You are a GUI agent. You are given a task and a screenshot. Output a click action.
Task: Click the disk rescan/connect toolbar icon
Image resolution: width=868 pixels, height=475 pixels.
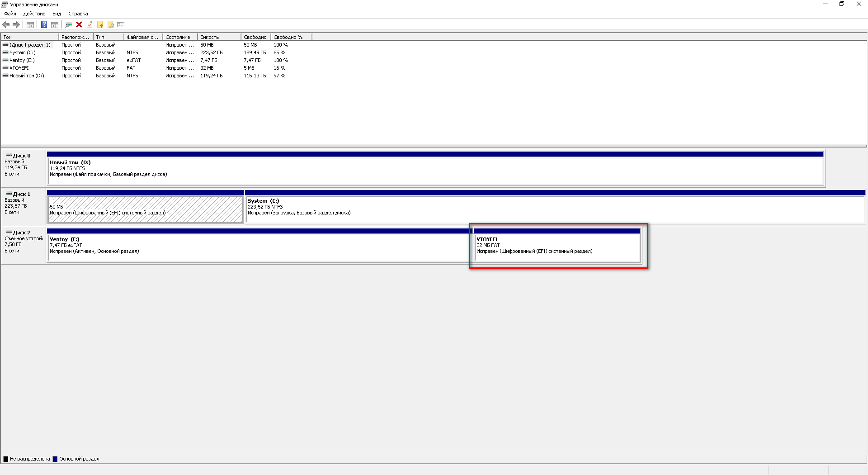pos(69,24)
